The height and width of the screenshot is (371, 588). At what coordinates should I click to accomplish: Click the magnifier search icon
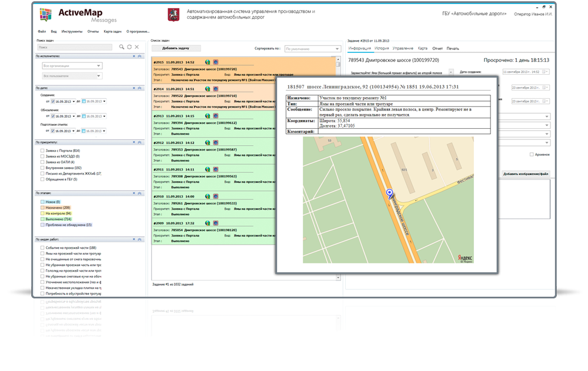[122, 46]
